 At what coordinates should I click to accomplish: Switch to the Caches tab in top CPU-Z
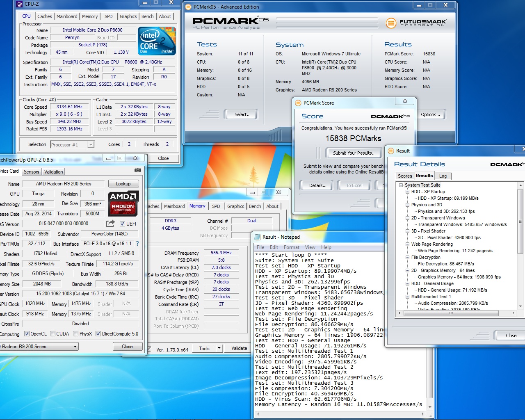coord(45,16)
